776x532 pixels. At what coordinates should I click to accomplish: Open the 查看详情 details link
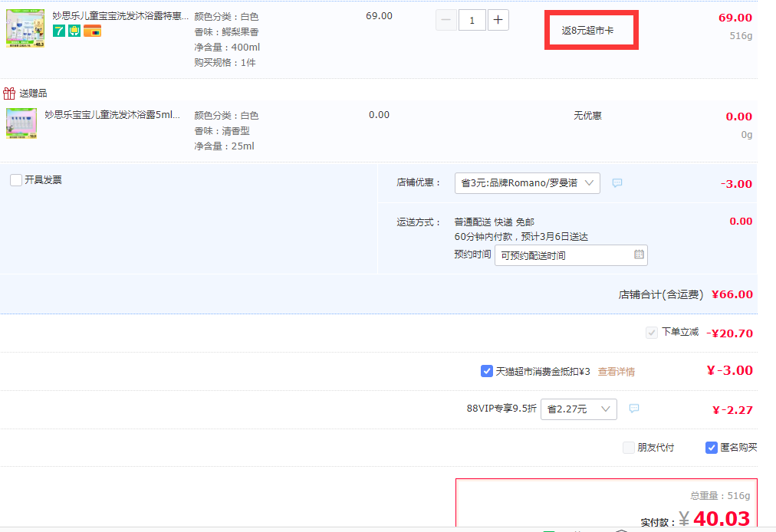coord(617,372)
